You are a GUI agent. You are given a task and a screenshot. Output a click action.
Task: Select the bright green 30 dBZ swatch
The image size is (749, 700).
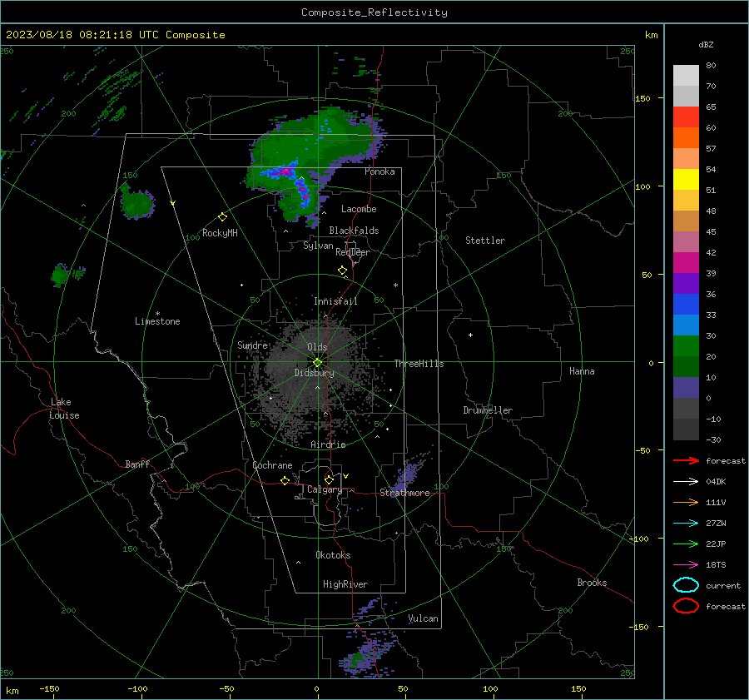(x=686, y=346)
